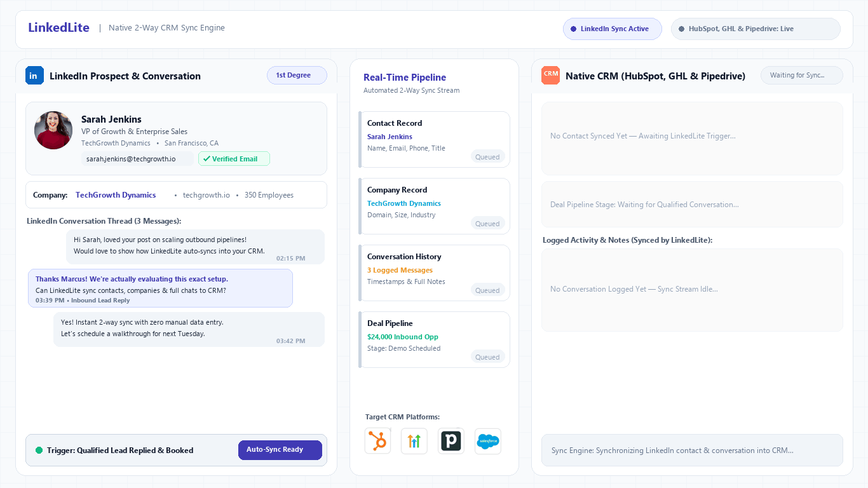Click TechGrowth Dynamics in Company Record card
This screenshot has width=868, height=488.
(x=404, y=203)
